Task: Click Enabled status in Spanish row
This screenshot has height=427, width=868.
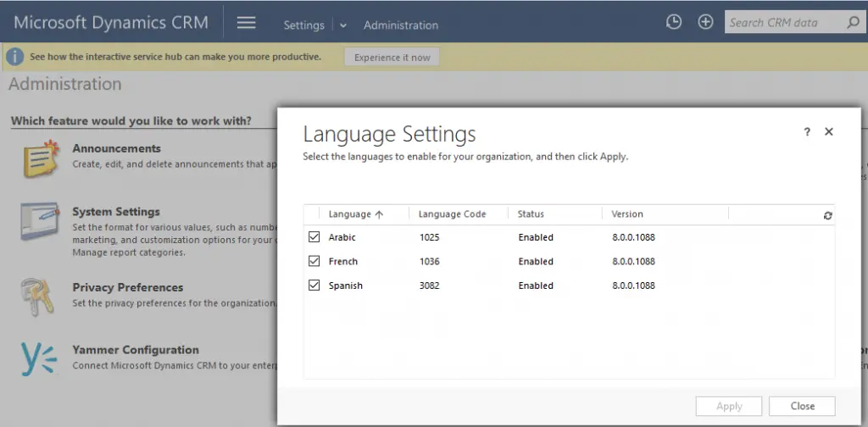Action: pos(536,286)
